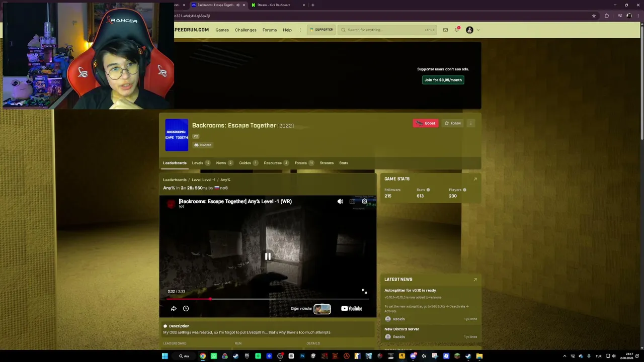The height and width of the screenshot is (362, 644).
Task: Expand the Latest News panel arrow
Action: tap(475, 280)
